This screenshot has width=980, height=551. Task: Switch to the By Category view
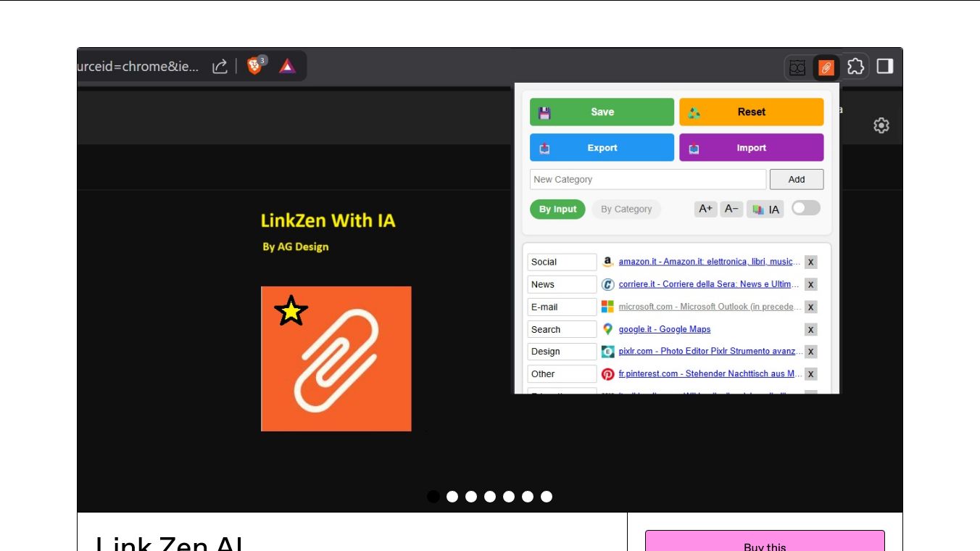pos(626,209)
